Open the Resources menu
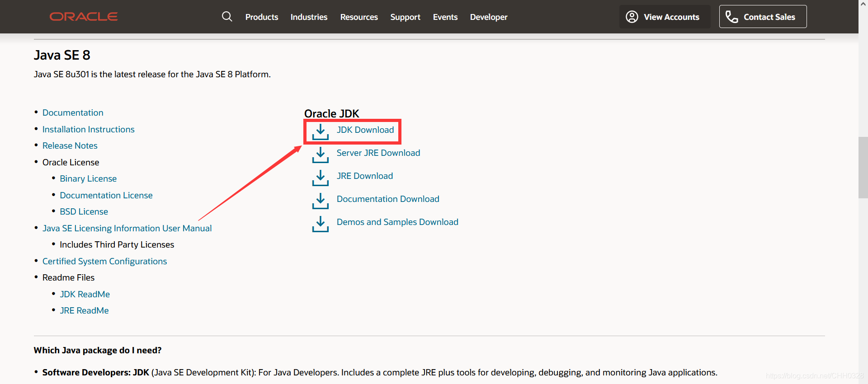Screen dimensions: 868x384 click(359, 17)
